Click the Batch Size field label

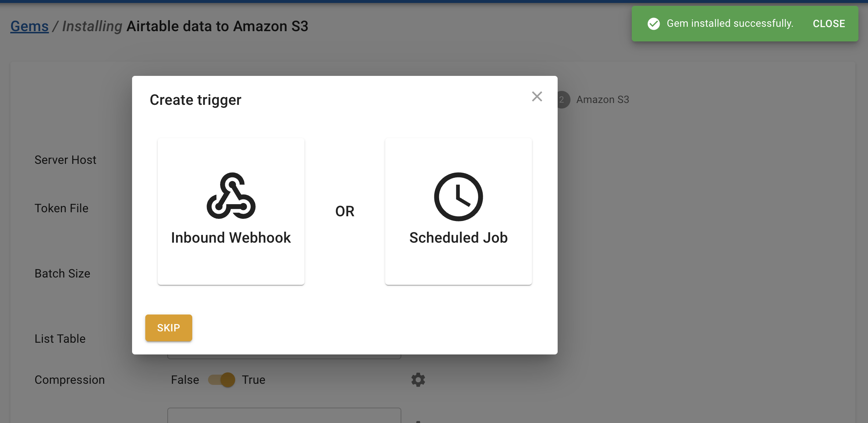click(x=62, y=273)
